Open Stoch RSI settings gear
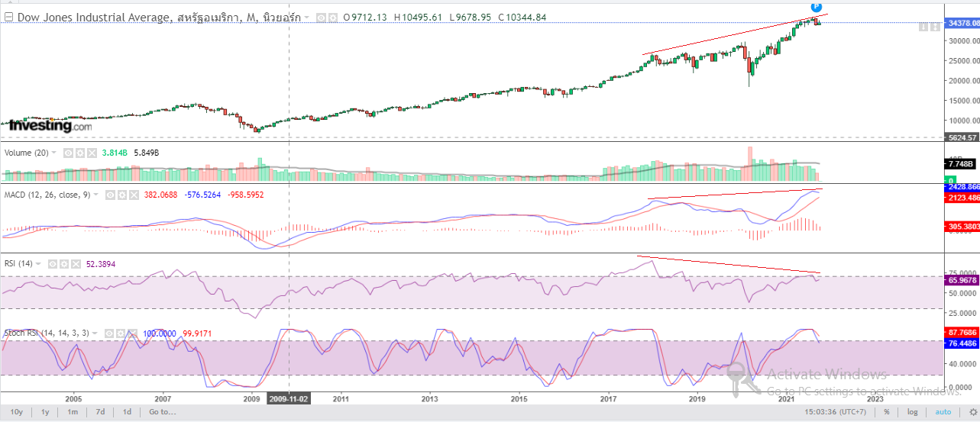Image resolution: width=980 pixels, height=422 pixels. (x=121, y=333)
